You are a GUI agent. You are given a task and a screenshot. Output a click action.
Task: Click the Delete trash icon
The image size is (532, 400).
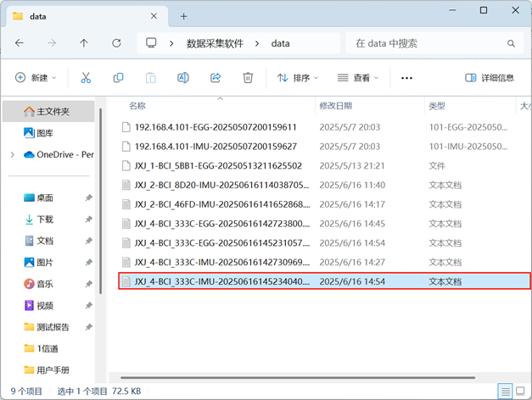click(x=248, y=78)
